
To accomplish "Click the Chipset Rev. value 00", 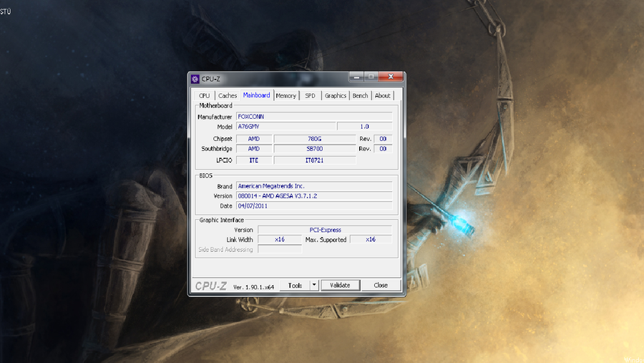I will point(383,139).
